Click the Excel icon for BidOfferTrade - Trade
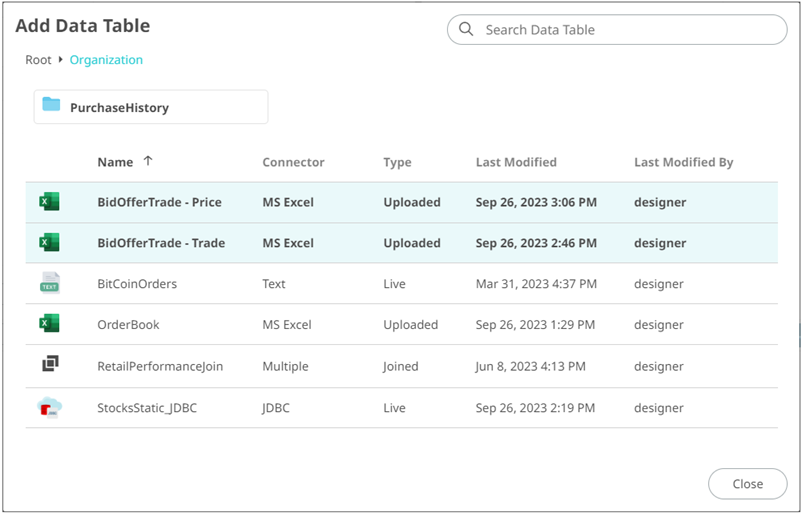 49,243
